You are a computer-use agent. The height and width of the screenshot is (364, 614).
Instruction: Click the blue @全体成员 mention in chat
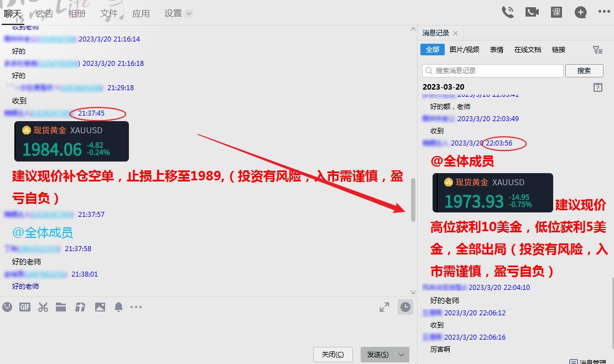[43, 233]
